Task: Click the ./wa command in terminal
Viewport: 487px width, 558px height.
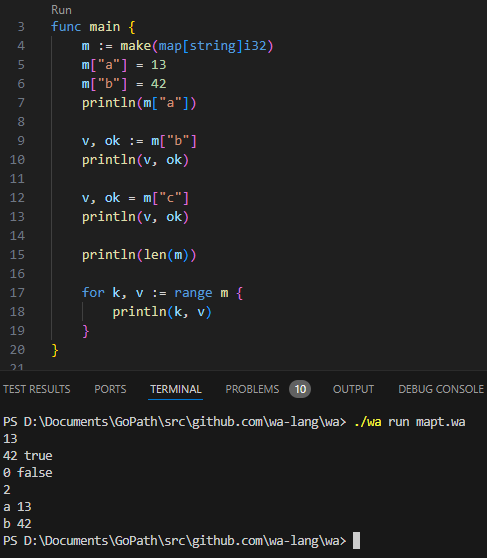Action: tap(368, 422)
